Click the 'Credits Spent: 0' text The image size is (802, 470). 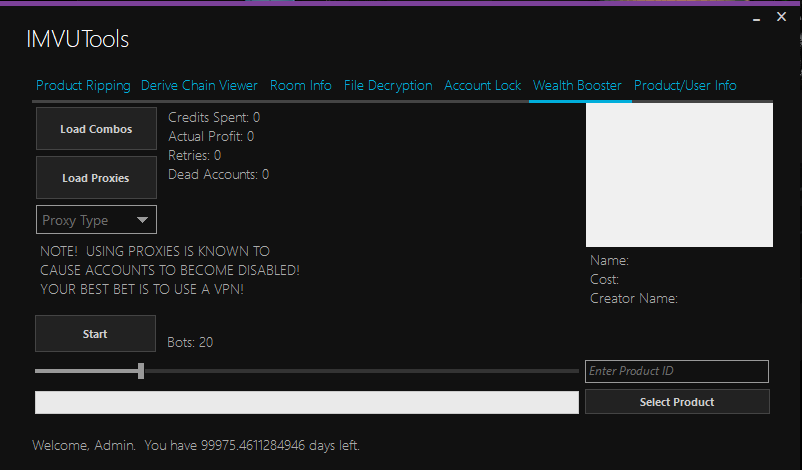pos(214,118)
